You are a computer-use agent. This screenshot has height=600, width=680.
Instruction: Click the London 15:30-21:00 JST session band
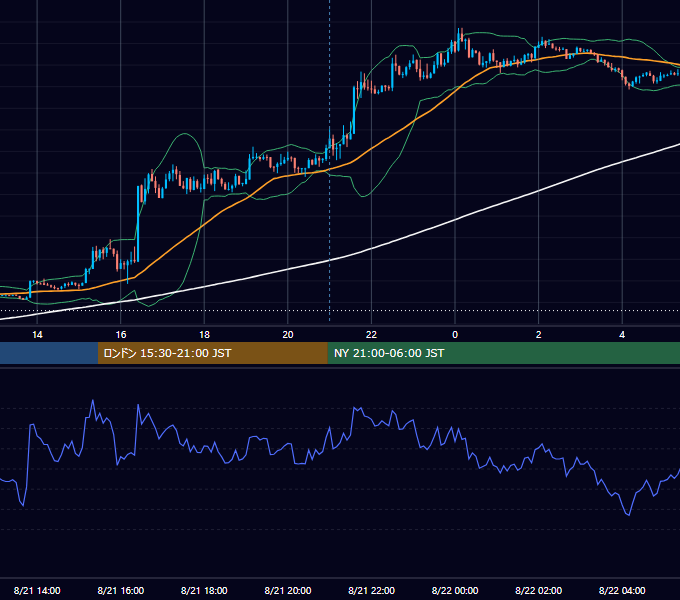coord(212,353)
